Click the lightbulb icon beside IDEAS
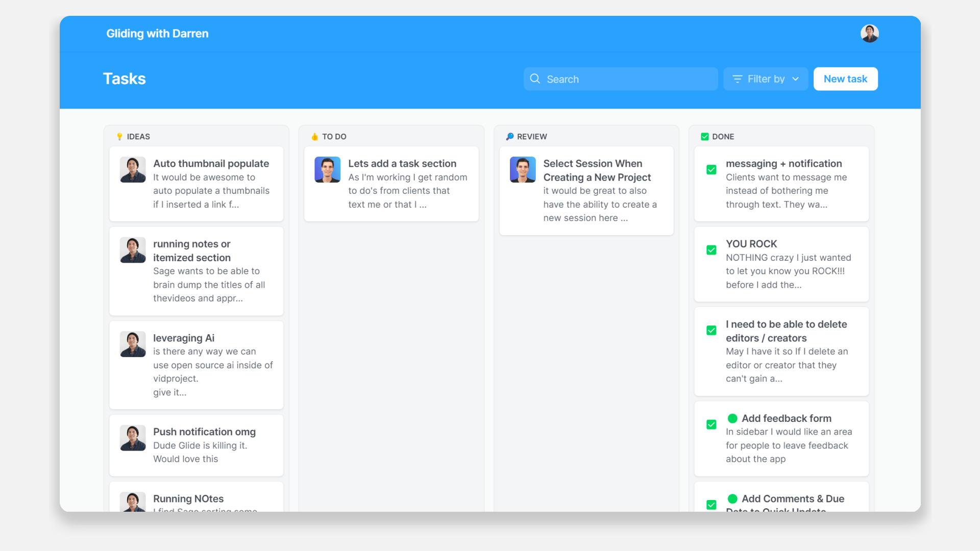This screenshot has width=980, height=551. click(119, 137)
